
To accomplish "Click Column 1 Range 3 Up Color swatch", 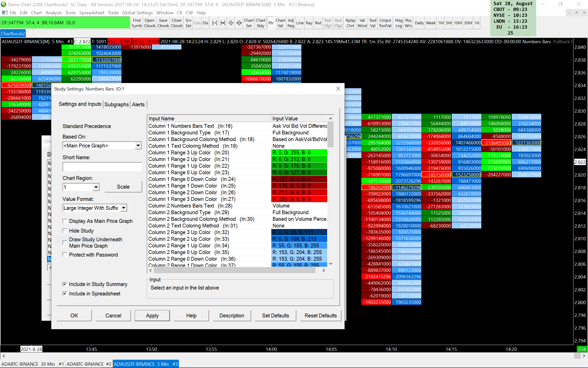I will 299,153.
